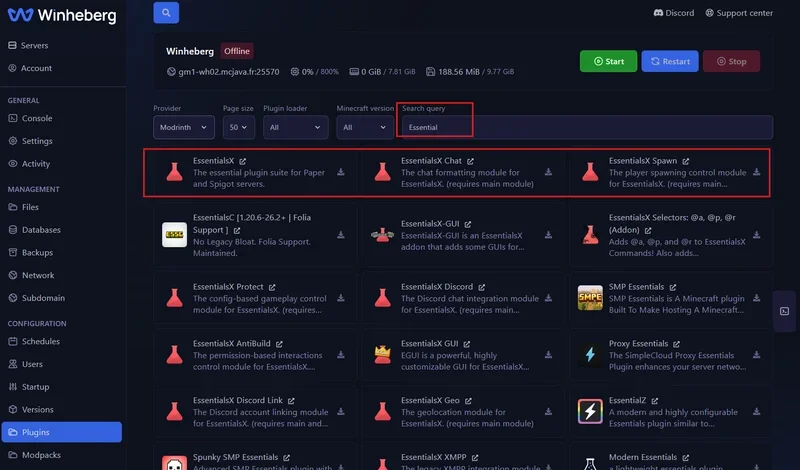Click the blue search icon button

coord(166,13)
